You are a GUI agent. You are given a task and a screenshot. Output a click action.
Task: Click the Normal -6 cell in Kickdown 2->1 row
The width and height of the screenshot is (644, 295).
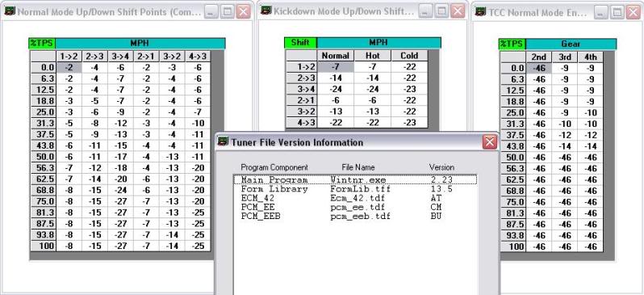click(x=336, y=100)
